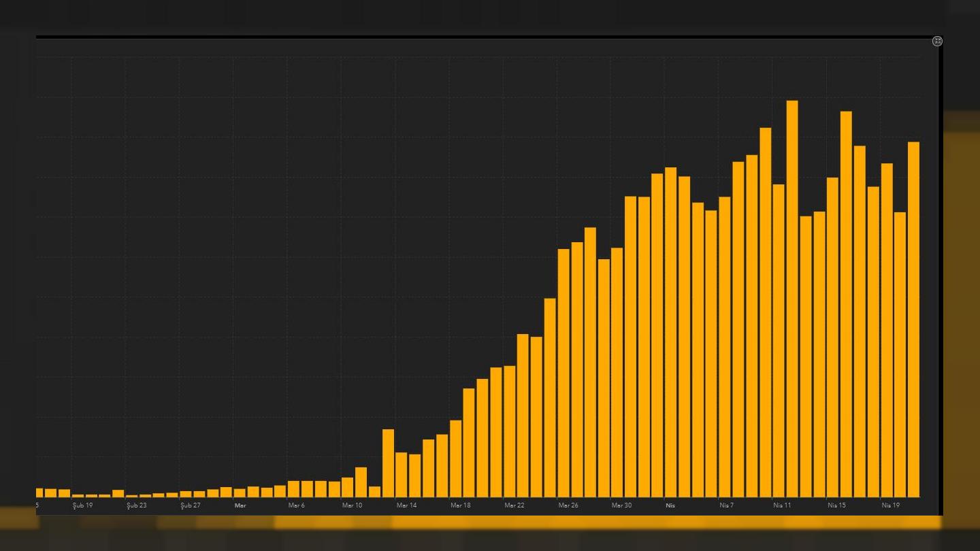Image resolution: width=980 pixels, height=551 pixels.
Task: Click the 'Nis 11' date label
Action: [782, 505]
